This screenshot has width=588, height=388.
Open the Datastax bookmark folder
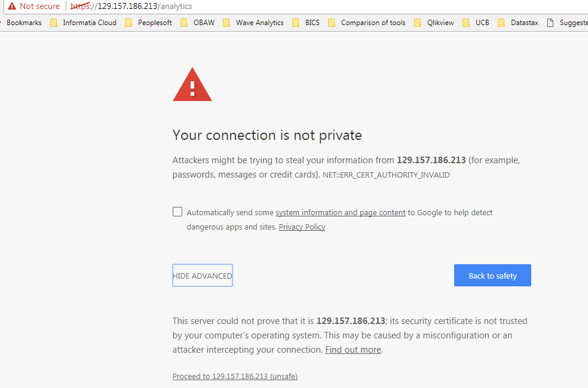[x=519, y=23]
